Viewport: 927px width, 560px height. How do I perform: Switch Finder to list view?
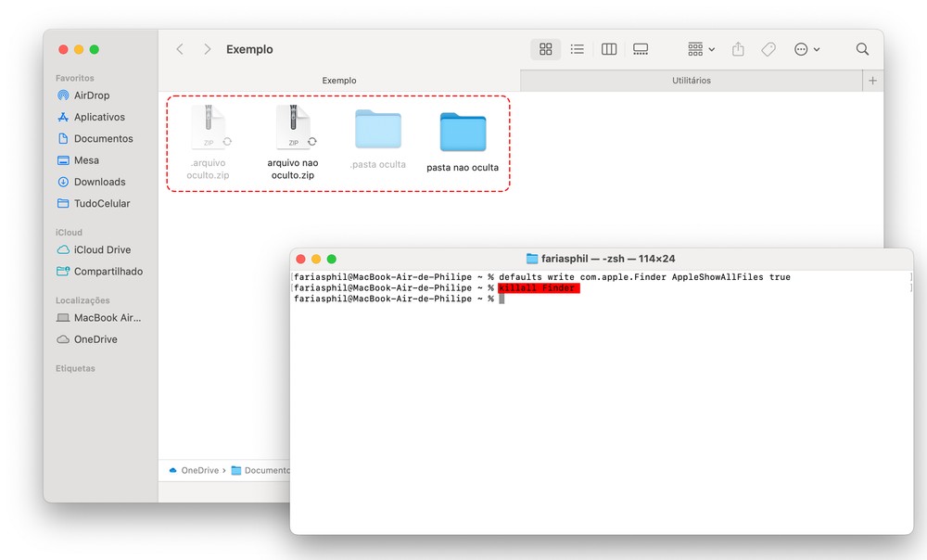pyautogui.click(x=577, y=49)
